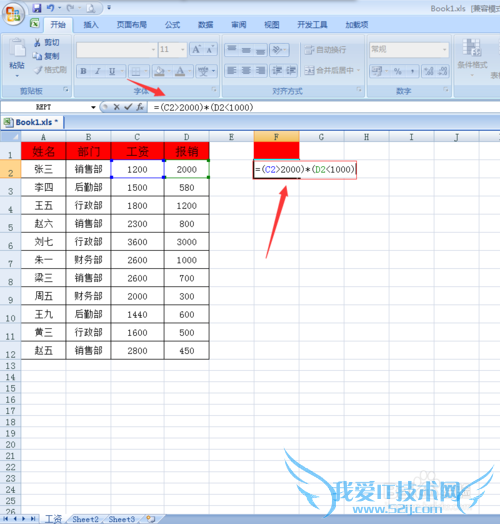Undo the last action

point(50,8)
